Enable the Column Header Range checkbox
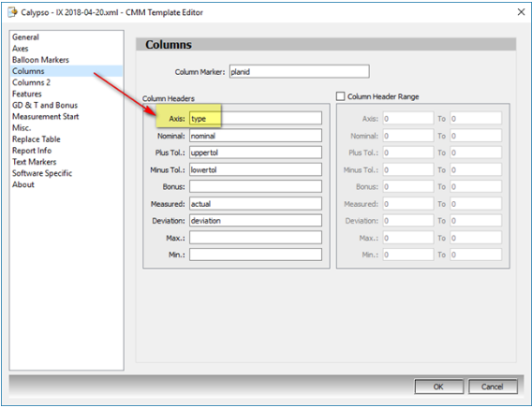Image resolution: width=532 pixels, height=408 pixels. (x=340, y=96)
